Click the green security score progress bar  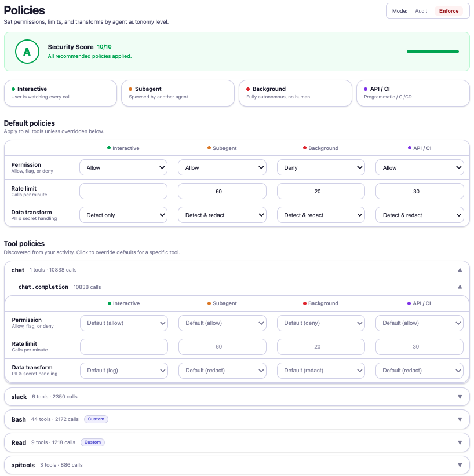click(x=432, y=52)
